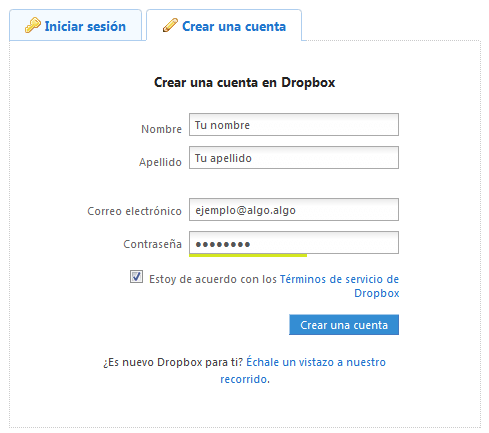The height and width of the screenshot is (433, 489).
Task: Switch to the Iniciar sesión tab
Action: coord(76,25)
